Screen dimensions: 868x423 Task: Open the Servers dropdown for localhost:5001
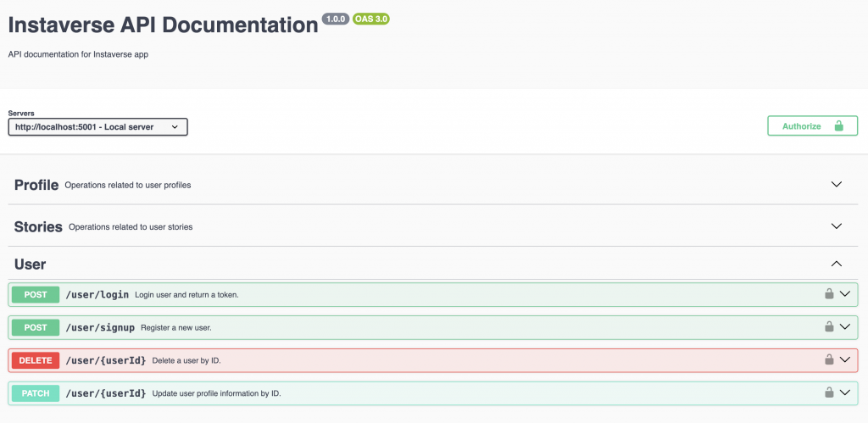tap(98, 127)
